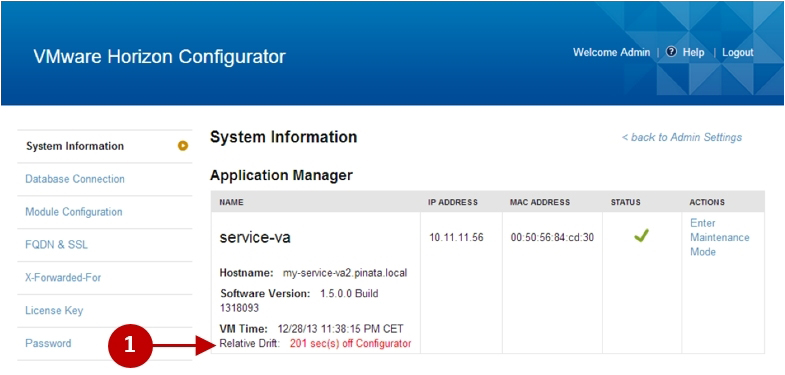Click Enter Maintenance Mode action

pos(719,237)
